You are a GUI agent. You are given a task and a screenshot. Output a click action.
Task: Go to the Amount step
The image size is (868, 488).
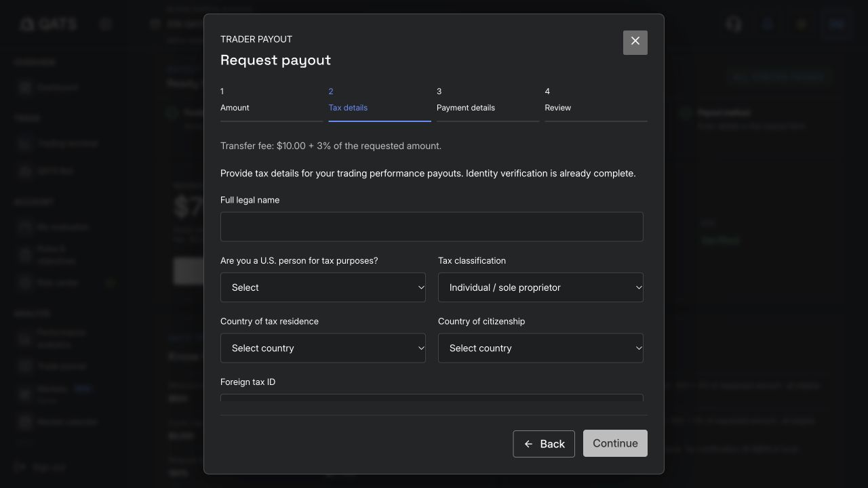click(x=271, y=103)
